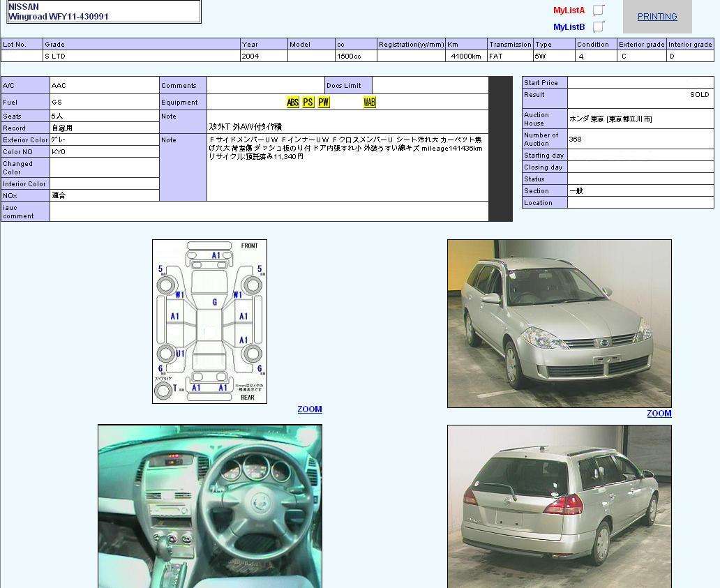Select the record value '自家用'
720x588 pixels.
click(62, 128)
